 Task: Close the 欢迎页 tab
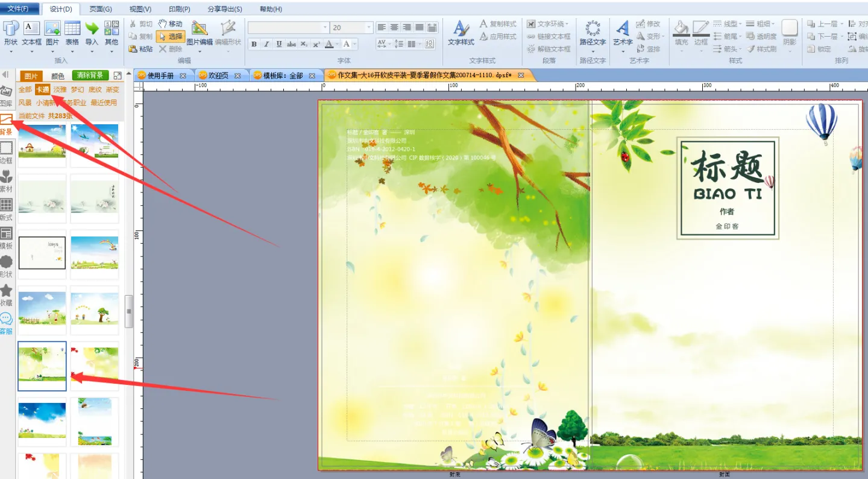pos(237,75)
